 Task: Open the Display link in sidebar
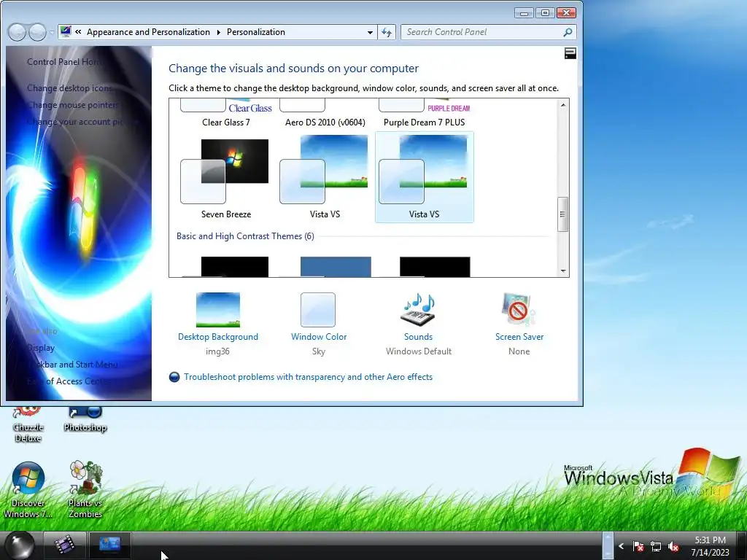(x=41, y=348)
